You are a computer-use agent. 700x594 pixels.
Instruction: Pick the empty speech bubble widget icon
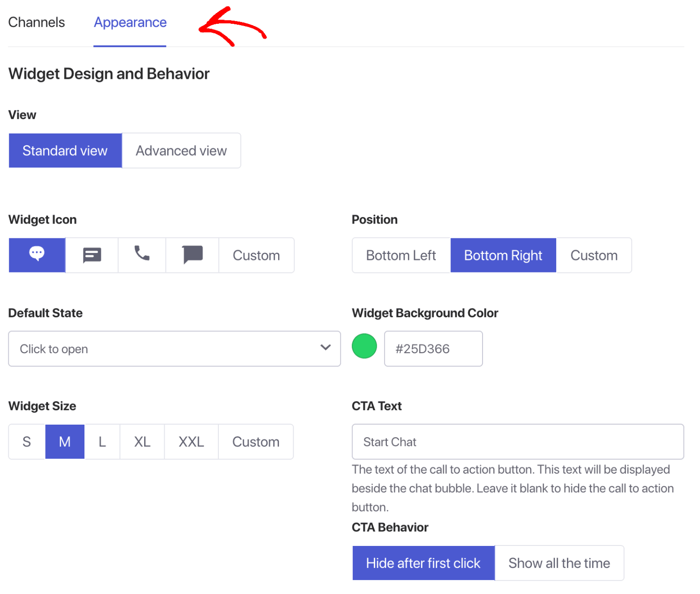click(192, 255)
